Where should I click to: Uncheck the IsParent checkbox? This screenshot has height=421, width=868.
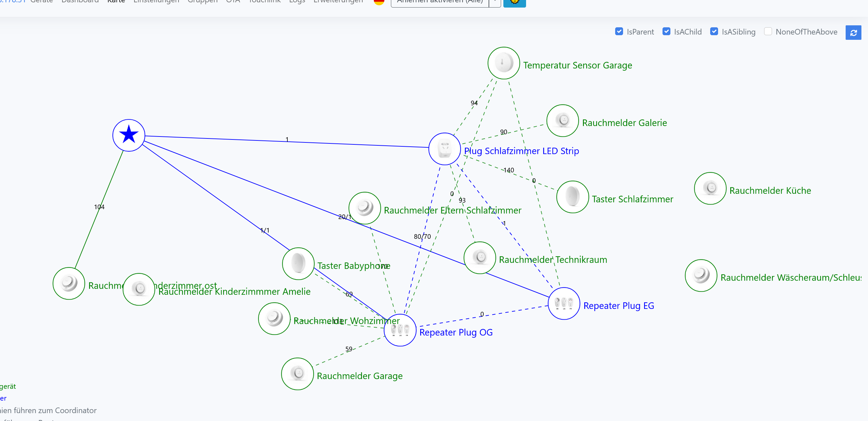[x=619, y=31]
